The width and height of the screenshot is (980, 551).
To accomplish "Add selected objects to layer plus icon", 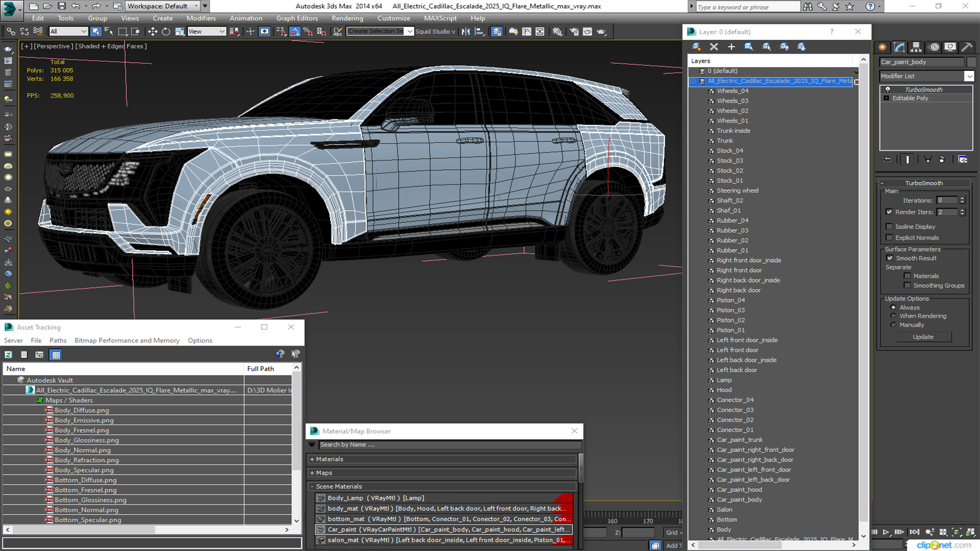I will pyautogui.click(x=731, y=47).
